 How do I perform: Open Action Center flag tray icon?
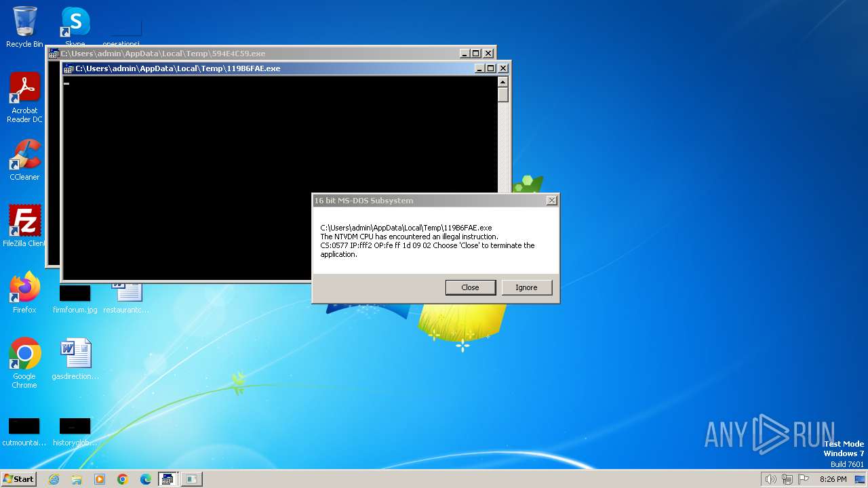pos(804,479)
